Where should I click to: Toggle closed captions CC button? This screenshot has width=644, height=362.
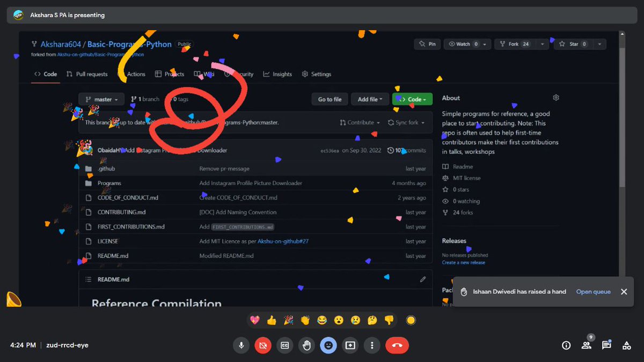click(x=285, y=345)
